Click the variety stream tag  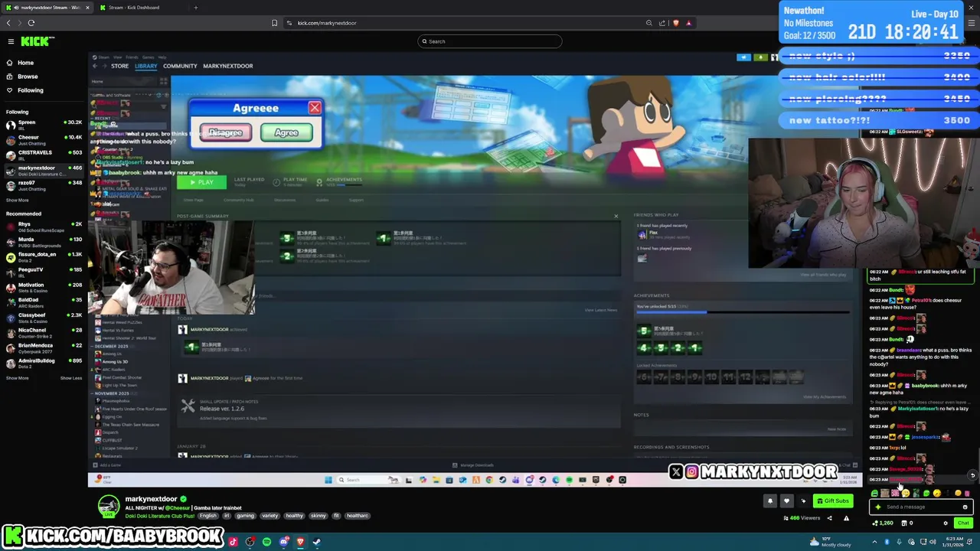pos(269,516)
